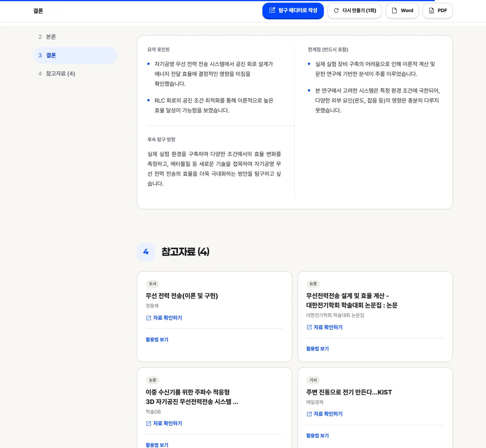486x448 pixels.
Task: Open 자료 확인하기 for 무선 전력 전송(이론 및 구현)
Action: [x=164, y=318]
